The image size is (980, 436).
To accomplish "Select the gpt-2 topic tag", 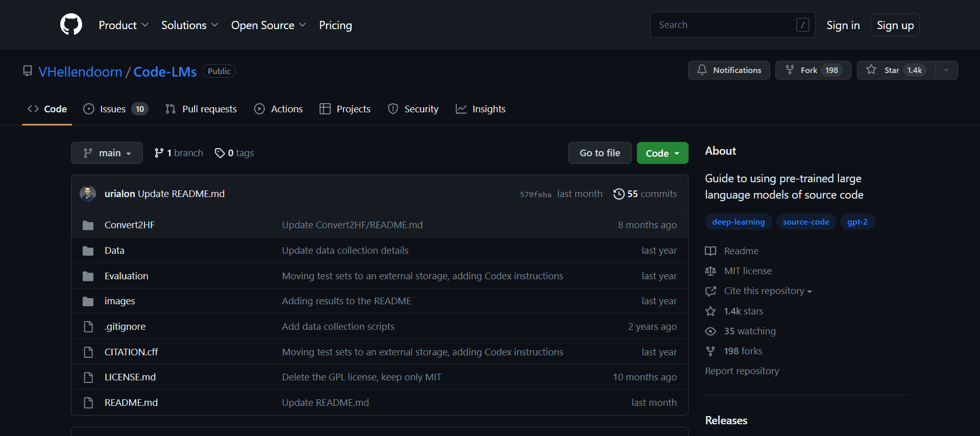I will [857, 222].
